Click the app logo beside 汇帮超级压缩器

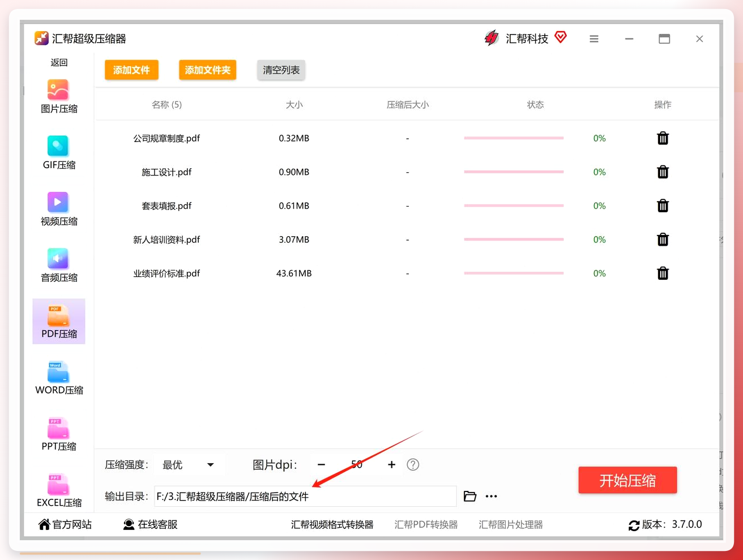click(x=41, y=38)
